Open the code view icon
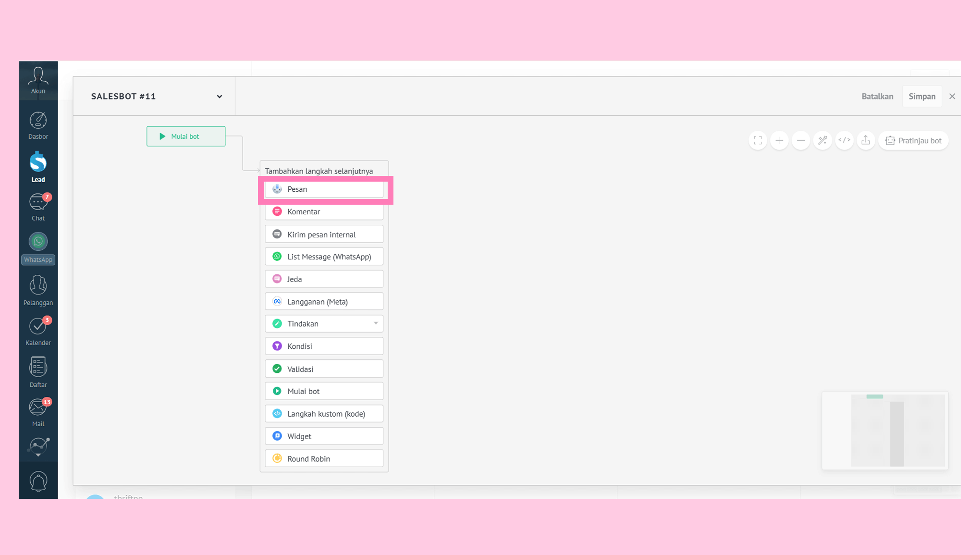This screenshot has width=980, height=555. coord(844,140)
